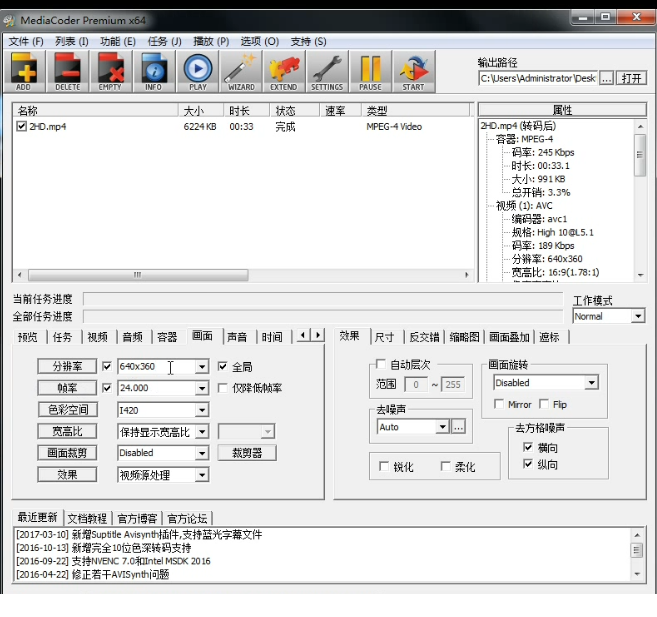Click the ADD file toolbar icon
This screenshot has width=657, height=617.
click(24, 71)
